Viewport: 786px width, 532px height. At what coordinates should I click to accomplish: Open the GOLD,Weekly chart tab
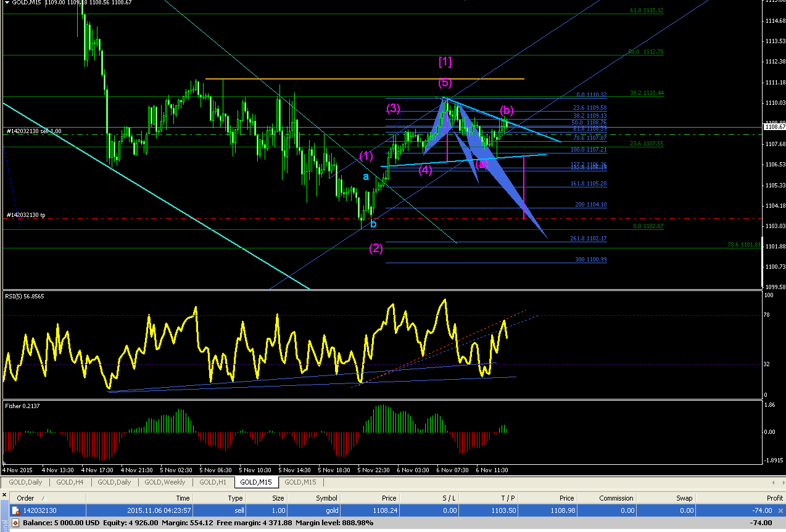click(x=165, y=482)
